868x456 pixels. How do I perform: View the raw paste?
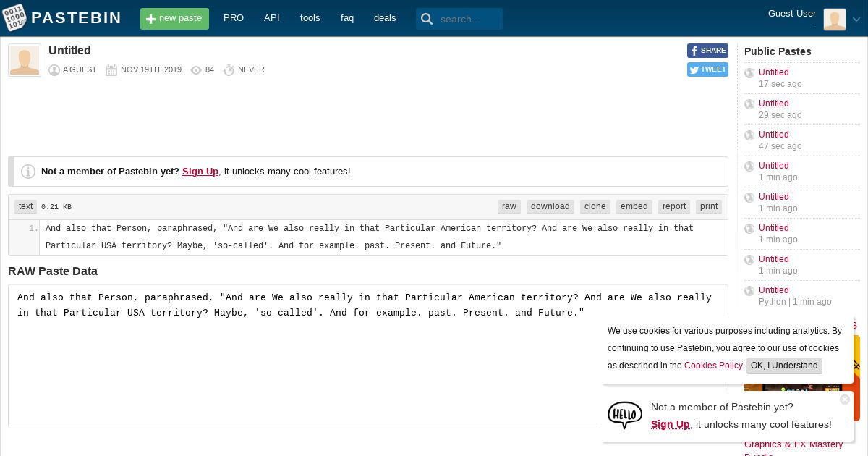[x=509, y=206]
